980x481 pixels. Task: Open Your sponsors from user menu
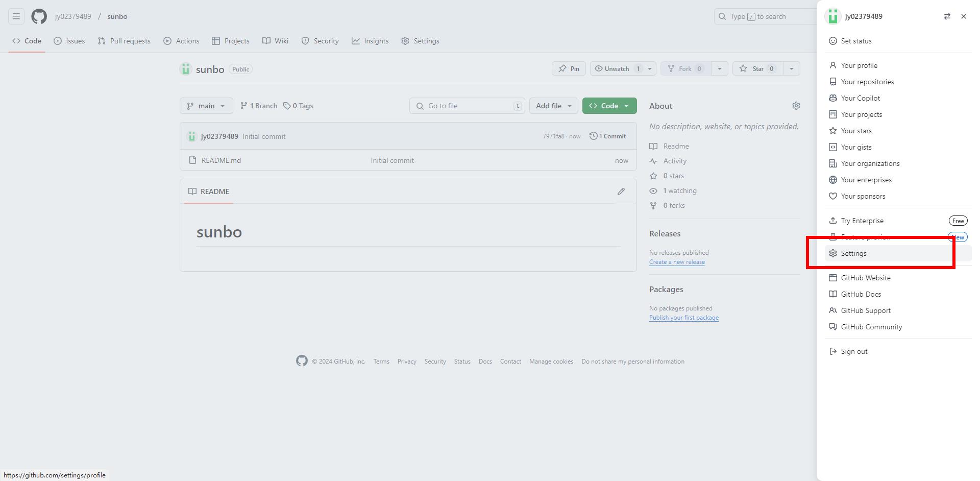(x=898, y=196)
